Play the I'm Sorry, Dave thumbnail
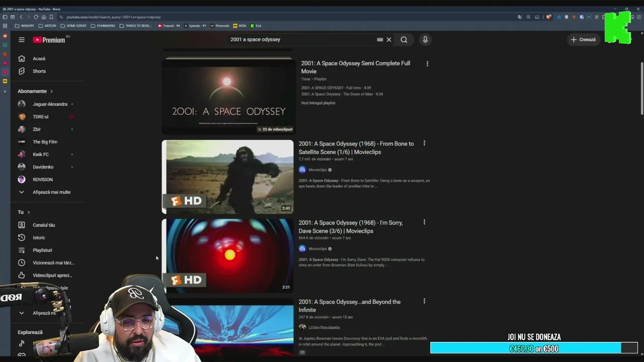Viewport: 644px width, 362px height. [227, 255]
